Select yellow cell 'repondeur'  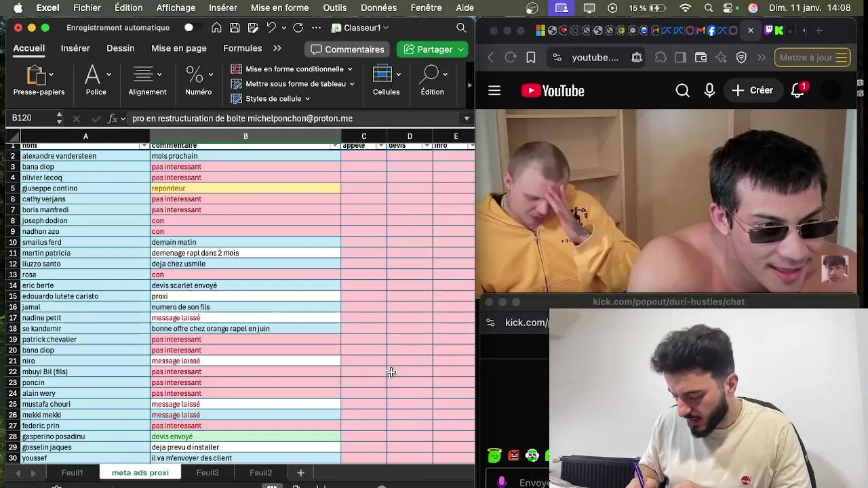(x=245, y=188)
